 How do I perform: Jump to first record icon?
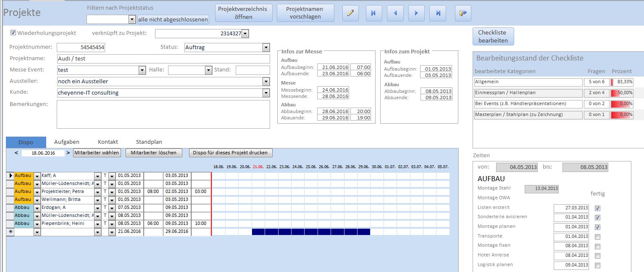tap(373, 13)
